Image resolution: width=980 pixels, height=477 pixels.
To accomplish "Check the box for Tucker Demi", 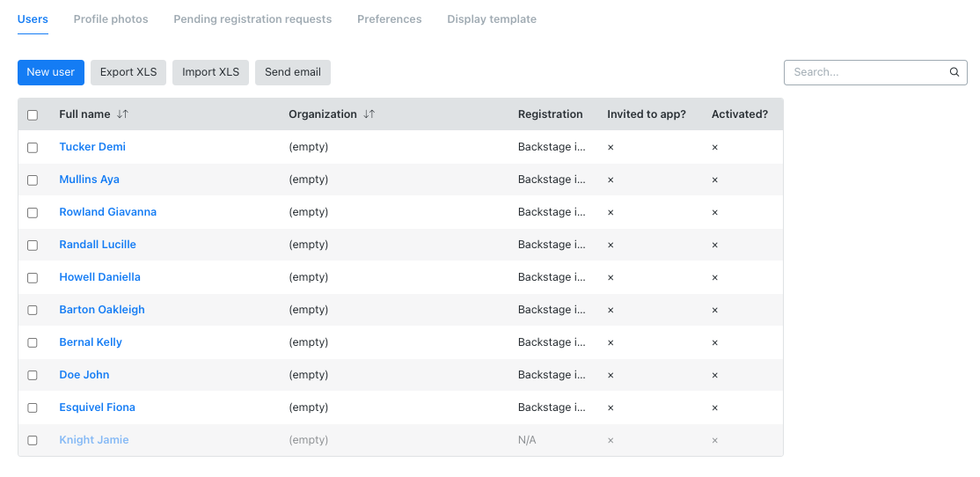I will (33, 148).
